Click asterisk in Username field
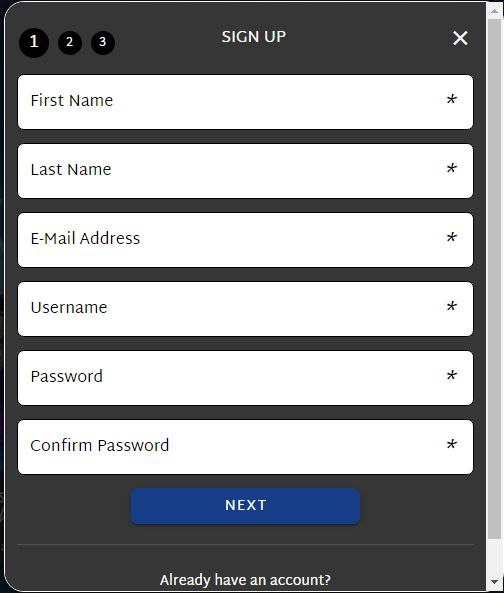 [451, 307]
